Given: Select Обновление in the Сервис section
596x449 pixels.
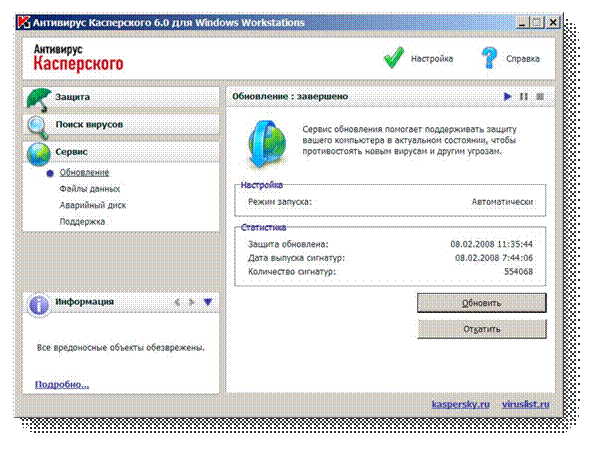Looking at the screenshot, I should (84, 173).
